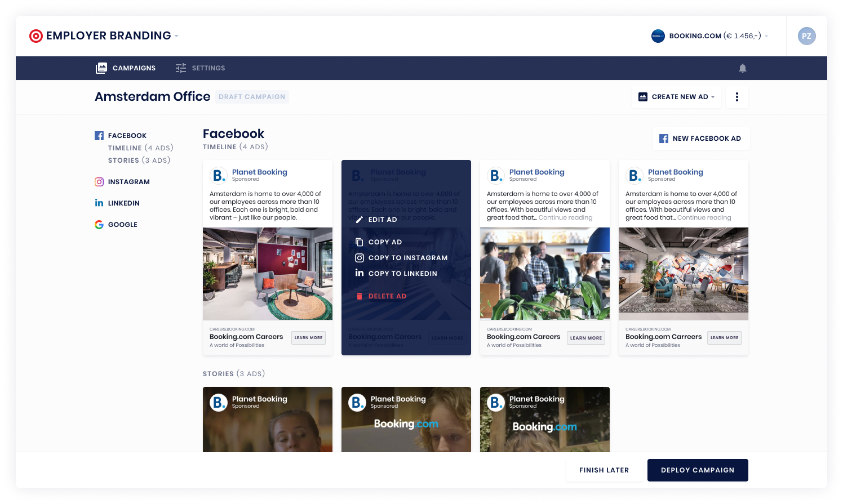Click Continue reading on fourth timeline ad

pyautogui.click(x=704, y=218)
